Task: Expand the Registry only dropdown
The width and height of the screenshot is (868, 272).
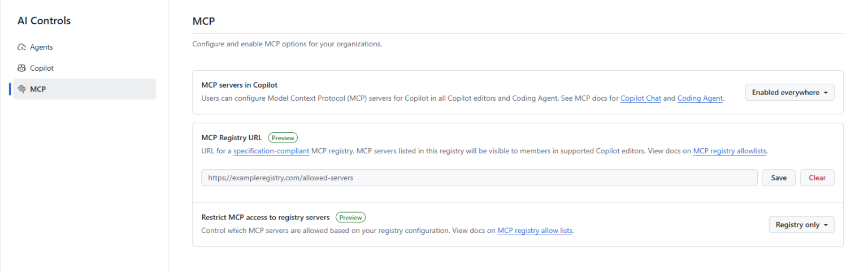Action: coord(801,224)
